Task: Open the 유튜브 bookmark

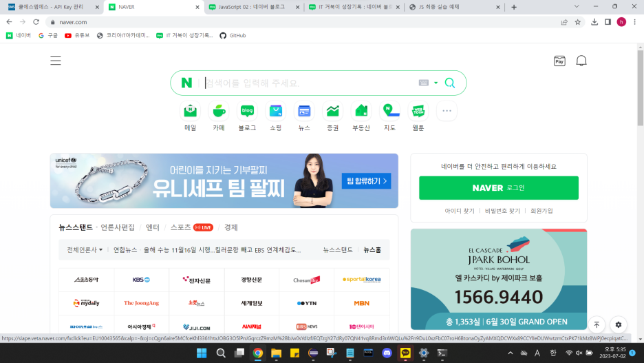Action: tap(77, 35)
